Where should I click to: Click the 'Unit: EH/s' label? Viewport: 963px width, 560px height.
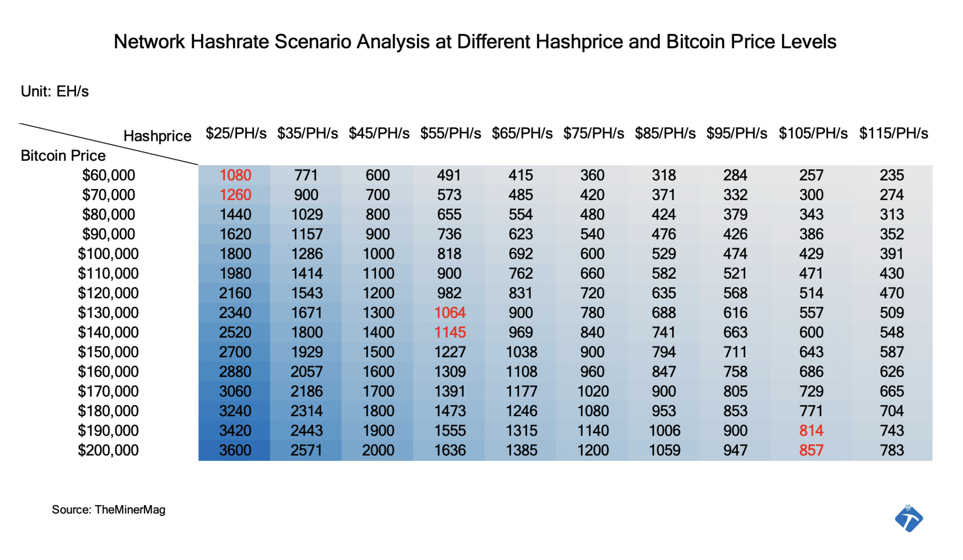pyautogui.click(x=55, y=91)
